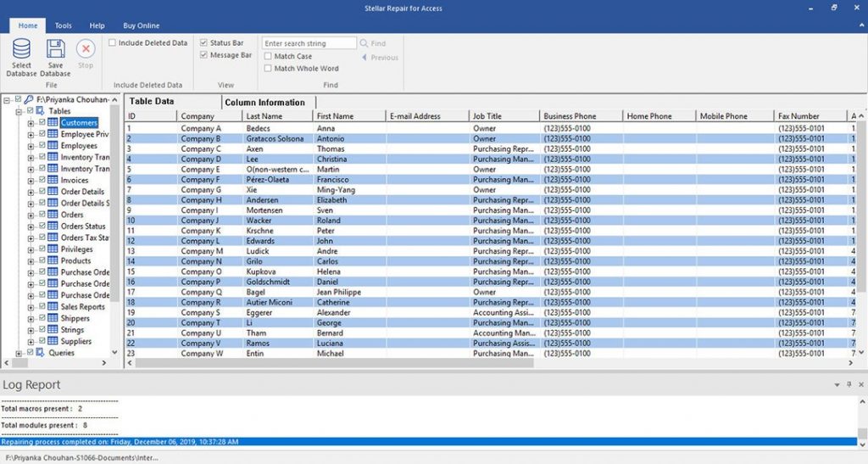Open the Tools ribbon tab

[x=63, y=25]
